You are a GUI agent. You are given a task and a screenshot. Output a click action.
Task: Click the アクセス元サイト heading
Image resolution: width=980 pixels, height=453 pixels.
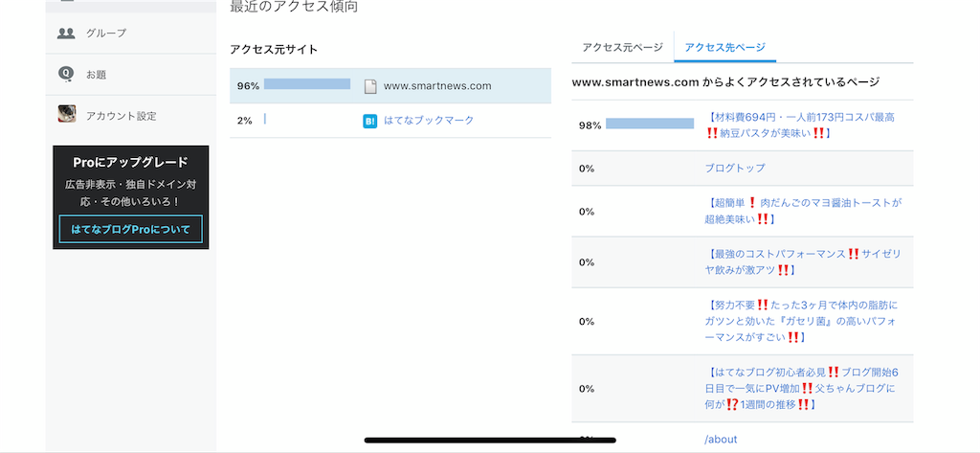[x=274, y=50]
